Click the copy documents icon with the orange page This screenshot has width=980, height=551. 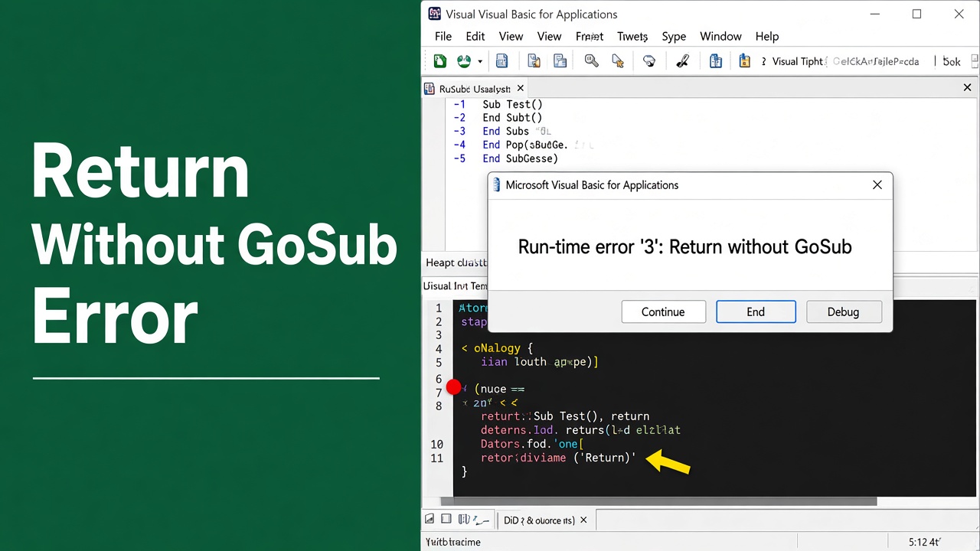[x=534, y=61]
